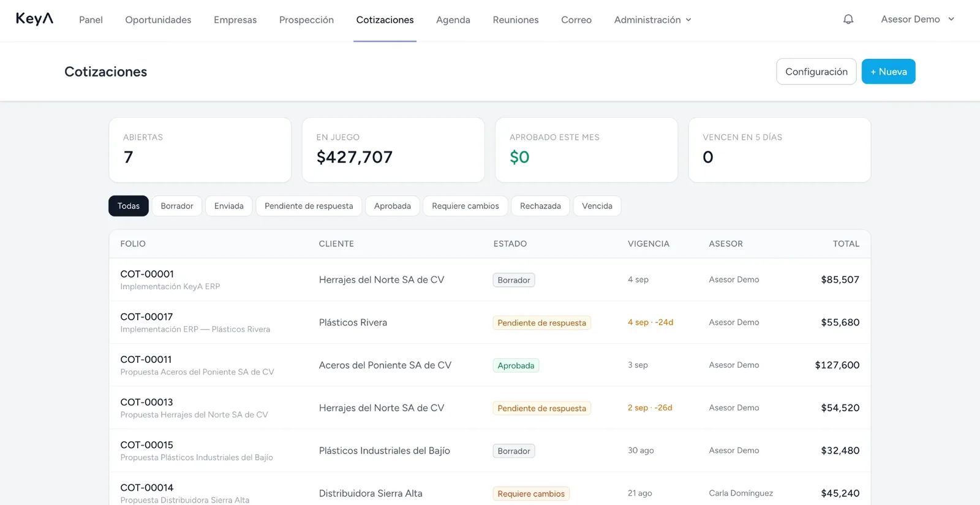
Task: Click the Aprobada badge on COT-00011
Action: pyautogui.click(x=516, y=366)
